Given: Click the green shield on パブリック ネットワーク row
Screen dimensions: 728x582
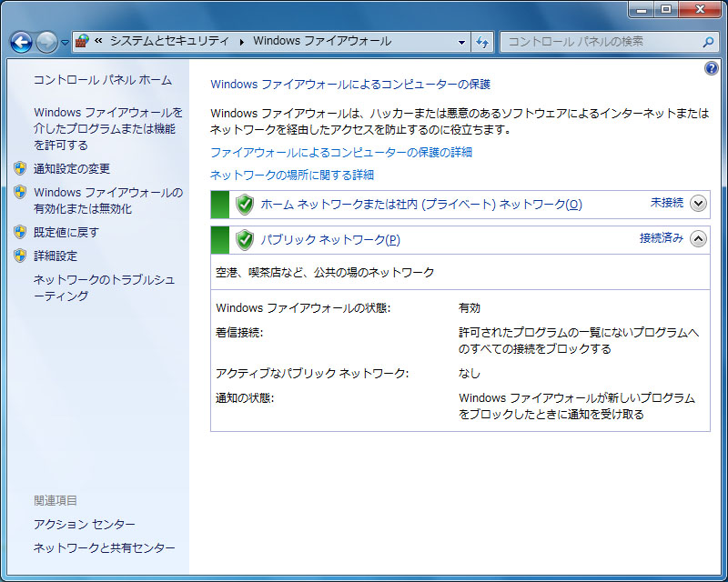Looking at the screenshot, I should [x=245, y=240].
